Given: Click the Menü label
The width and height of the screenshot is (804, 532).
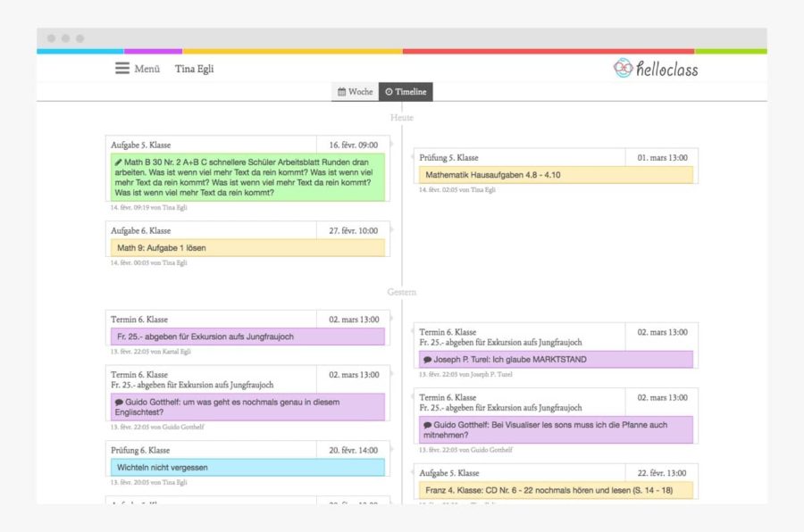Looking at the screenshot, I should click(x=147, y=69).
